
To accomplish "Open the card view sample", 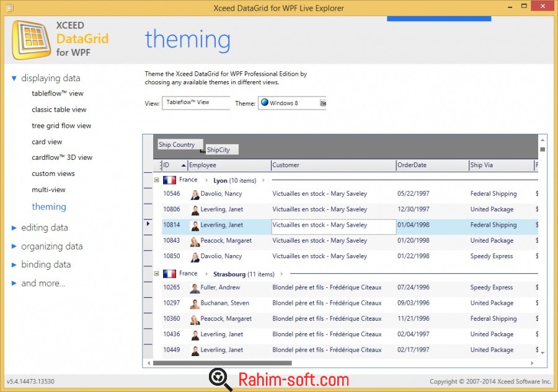I will point(46,142).
